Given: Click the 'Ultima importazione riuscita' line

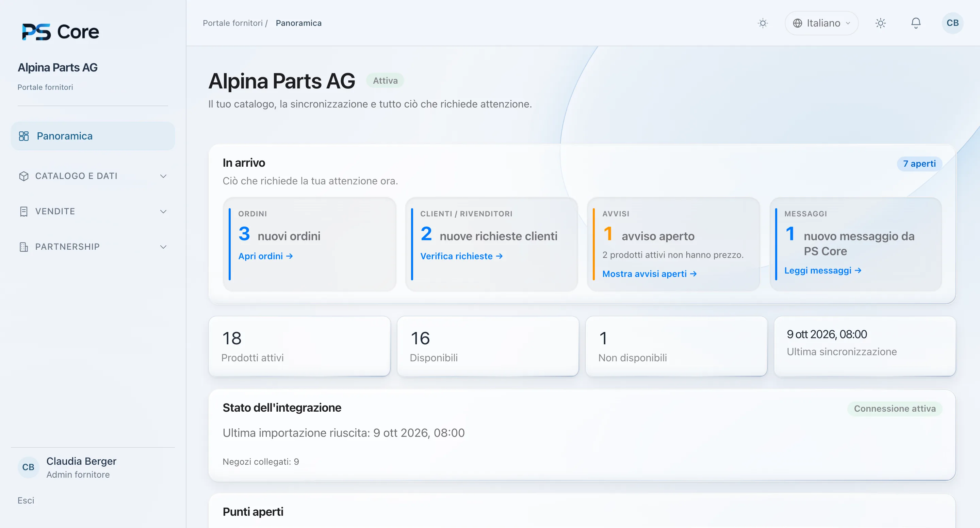Looking at the screenshot, I should point(344,433).
